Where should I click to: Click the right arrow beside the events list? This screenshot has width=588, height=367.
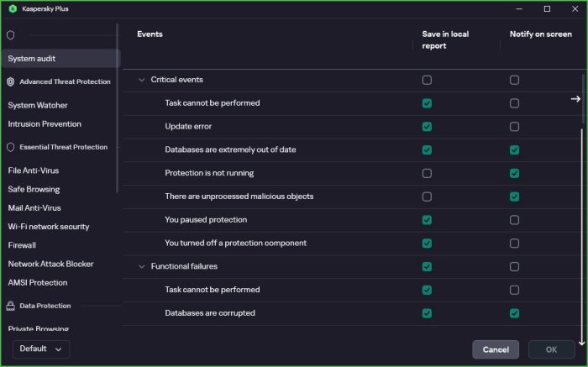[x=575, y=99]
